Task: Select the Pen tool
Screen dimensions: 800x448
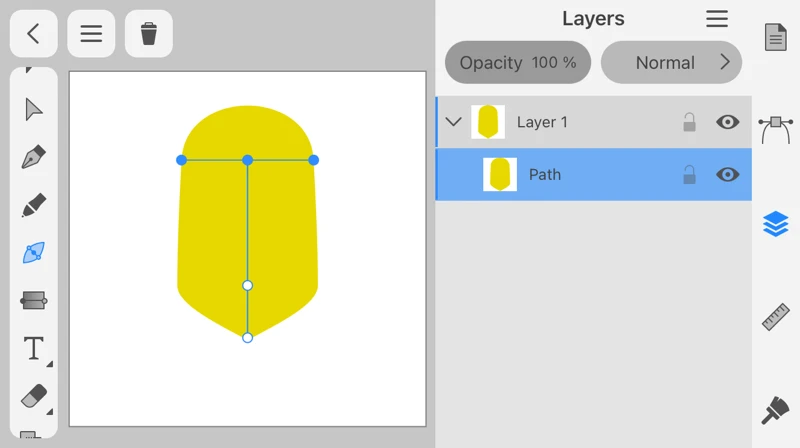Action: click(x=33, y=157)
